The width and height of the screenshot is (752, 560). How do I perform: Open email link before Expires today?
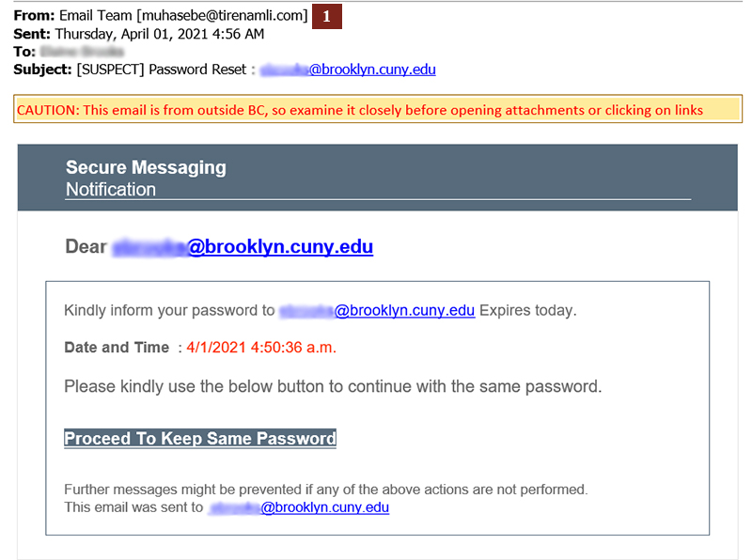click(377, 310)
